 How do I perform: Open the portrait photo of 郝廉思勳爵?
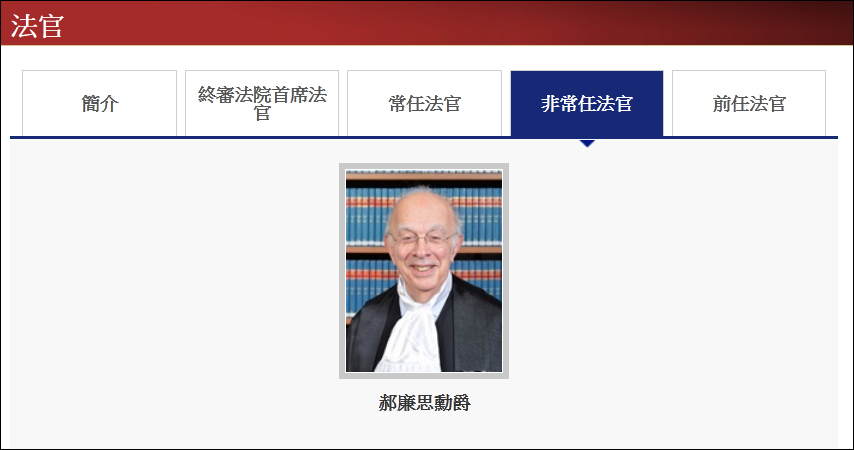click(x=424, y=271)
